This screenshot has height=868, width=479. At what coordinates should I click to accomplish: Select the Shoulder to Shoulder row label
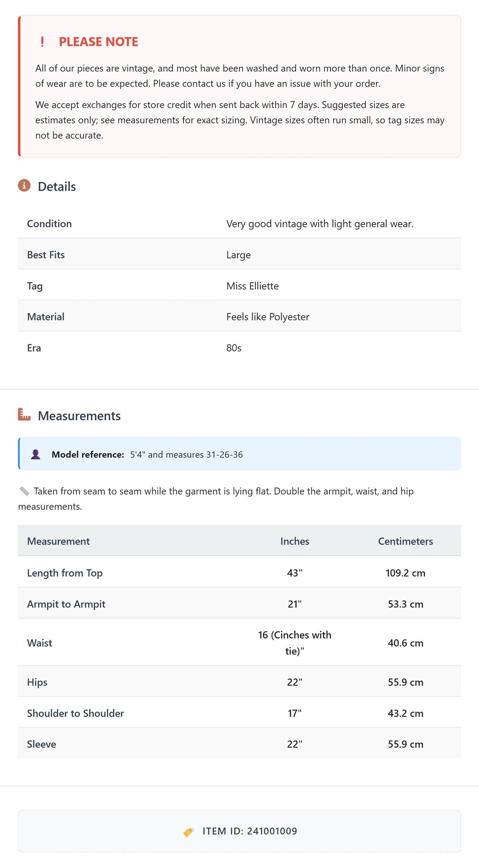76,713
